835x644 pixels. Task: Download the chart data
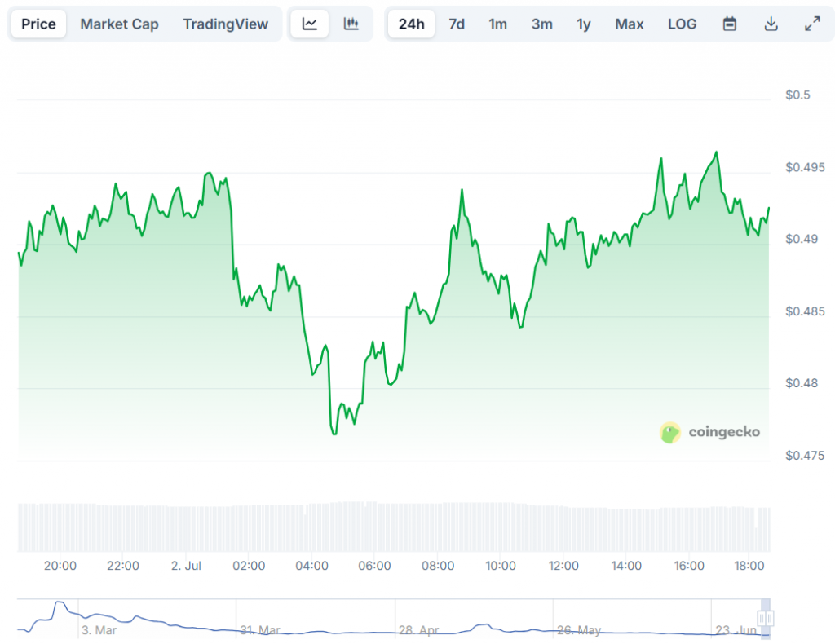pyautogui.click(x=771, y=24)
